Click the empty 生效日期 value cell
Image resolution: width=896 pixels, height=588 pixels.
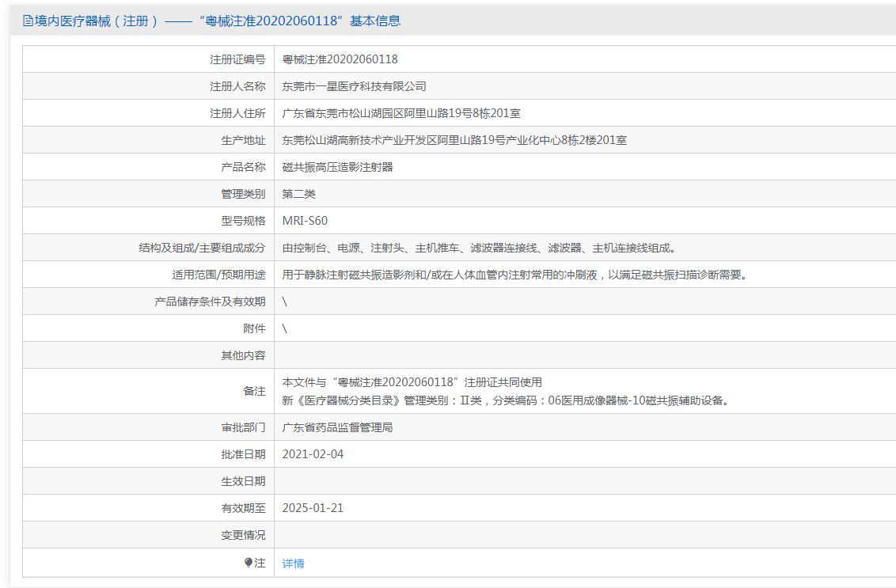(585, 481)
